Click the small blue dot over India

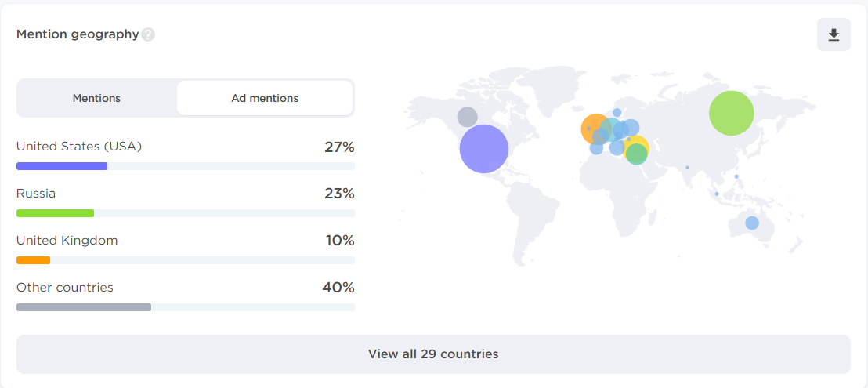688,167
